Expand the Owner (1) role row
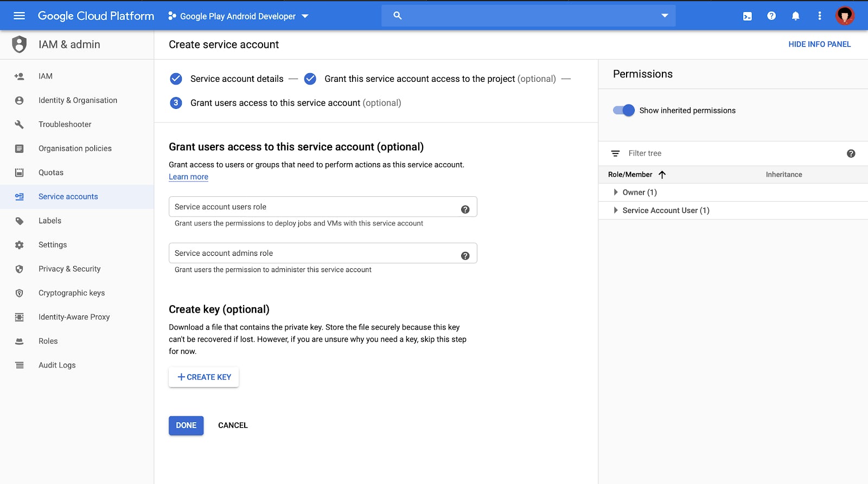The height and width of the screenshot is (484, 868). (x=615, y=192)
